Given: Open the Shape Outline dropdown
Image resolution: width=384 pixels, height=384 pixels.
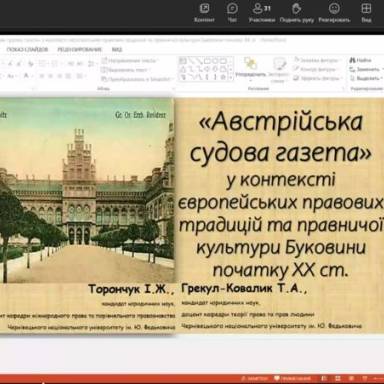Looking at the screenshot, I should pos(316,69).
